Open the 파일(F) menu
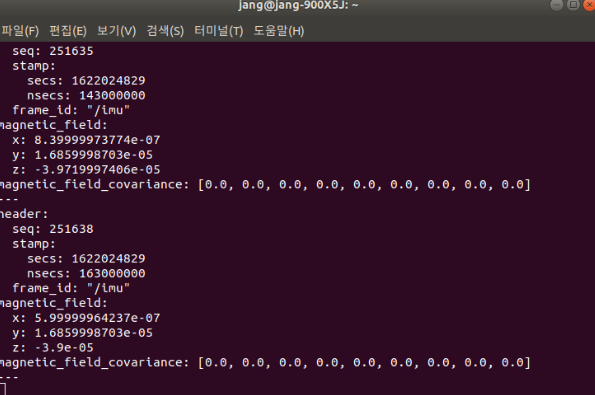The height and width of the screenshot is (395, 595). coord(20,31)
